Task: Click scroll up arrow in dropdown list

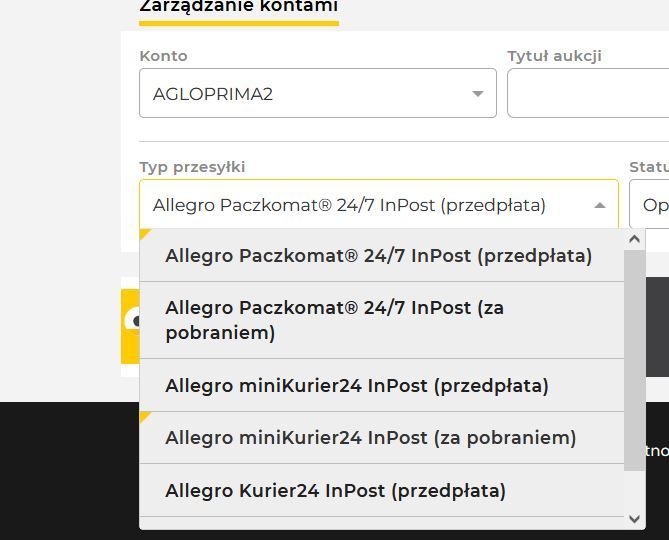Action: coord(634,239)
